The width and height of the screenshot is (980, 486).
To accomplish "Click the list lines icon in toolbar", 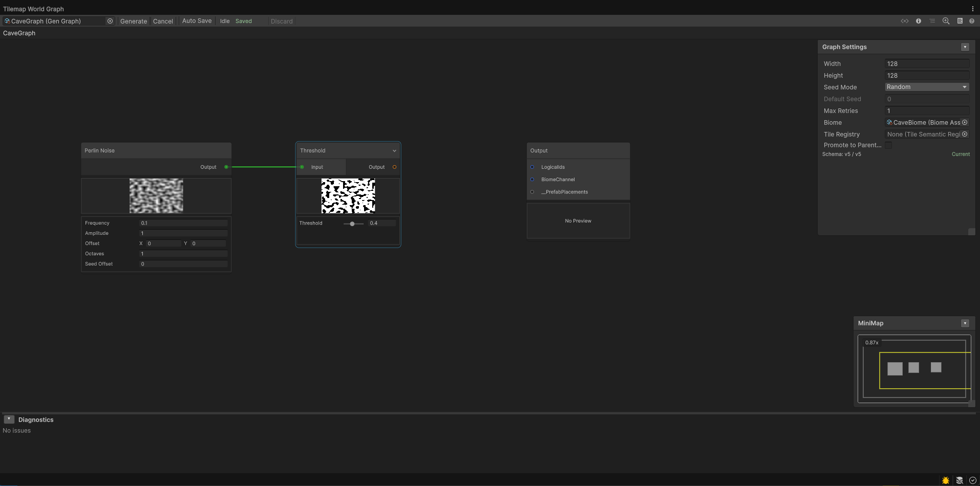I will (932, 21).
